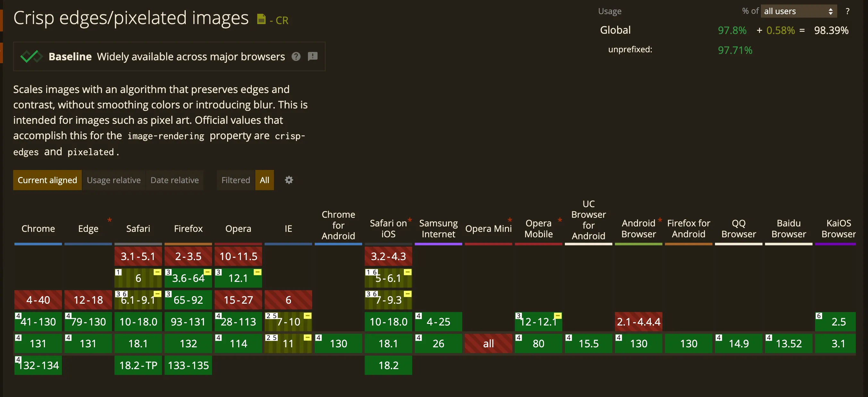Select the Filtered browsers tab

pos(235,180)
